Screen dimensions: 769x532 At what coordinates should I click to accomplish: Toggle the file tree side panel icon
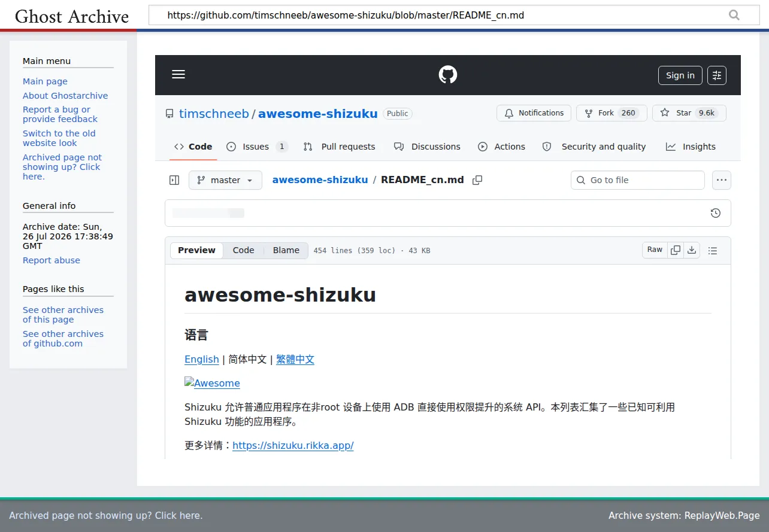tap(174, 180)
